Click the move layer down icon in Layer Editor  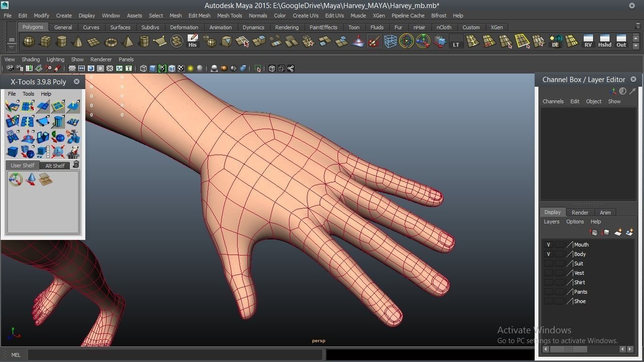coord(606,232)
